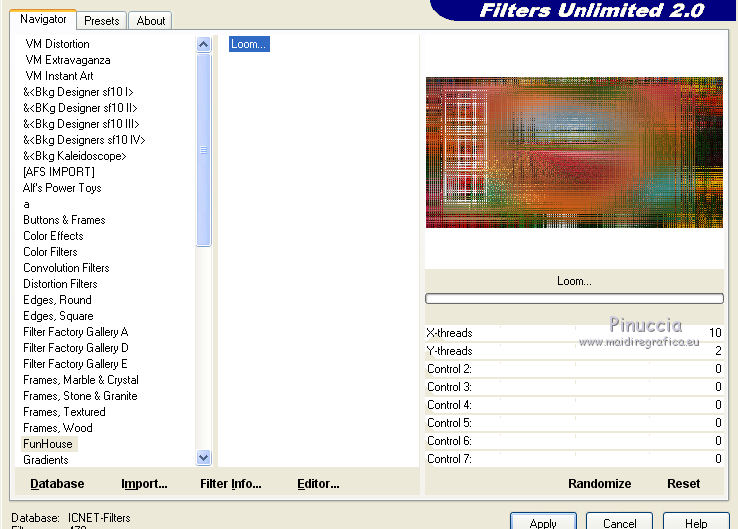Image resolution: width=738 pixels, height=529 pixels.
Task: Adjust the Control 5 slider
Action: pyautogui.click(x=574, y=423)
